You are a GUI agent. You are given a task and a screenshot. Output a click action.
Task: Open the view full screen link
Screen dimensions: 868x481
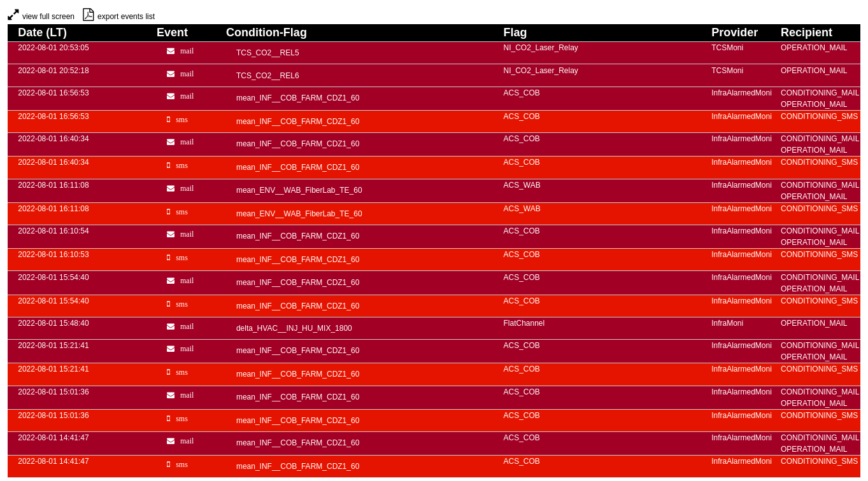[x=48, y=17]
